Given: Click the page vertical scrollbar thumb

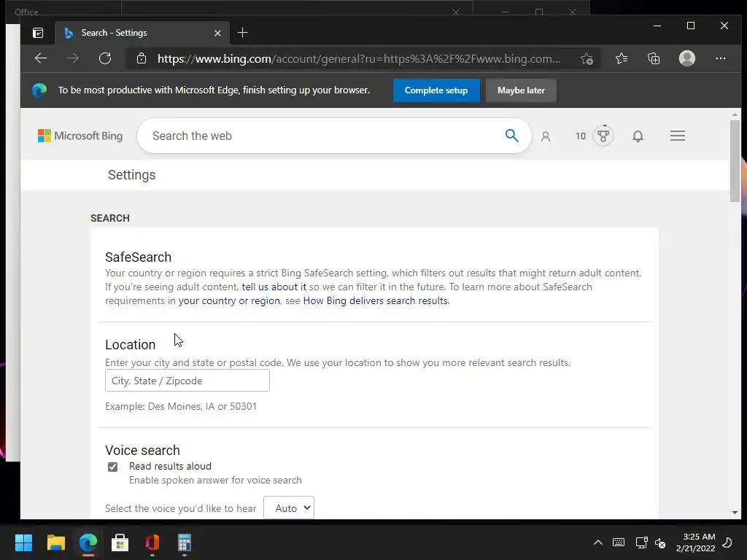Looking at the screenshot, I should tap(735, 160).
